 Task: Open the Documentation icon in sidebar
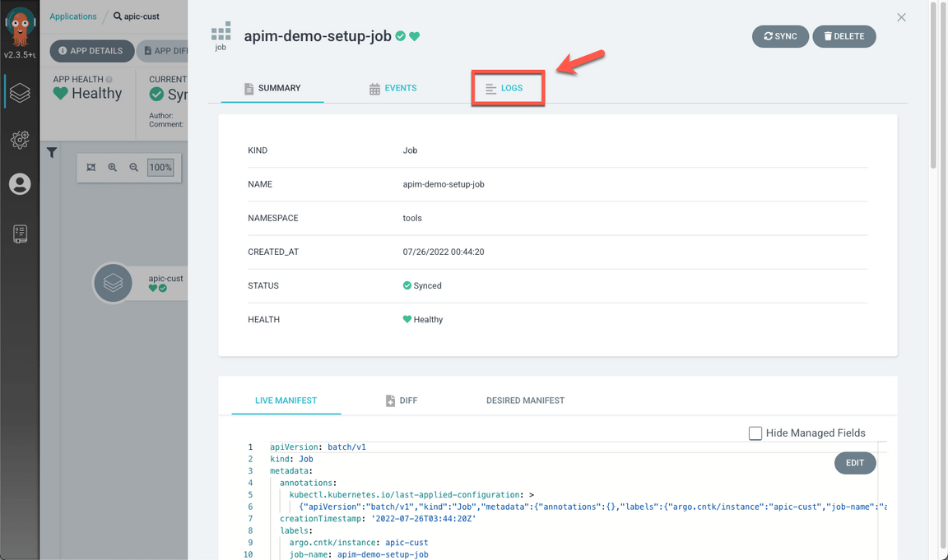20,234
